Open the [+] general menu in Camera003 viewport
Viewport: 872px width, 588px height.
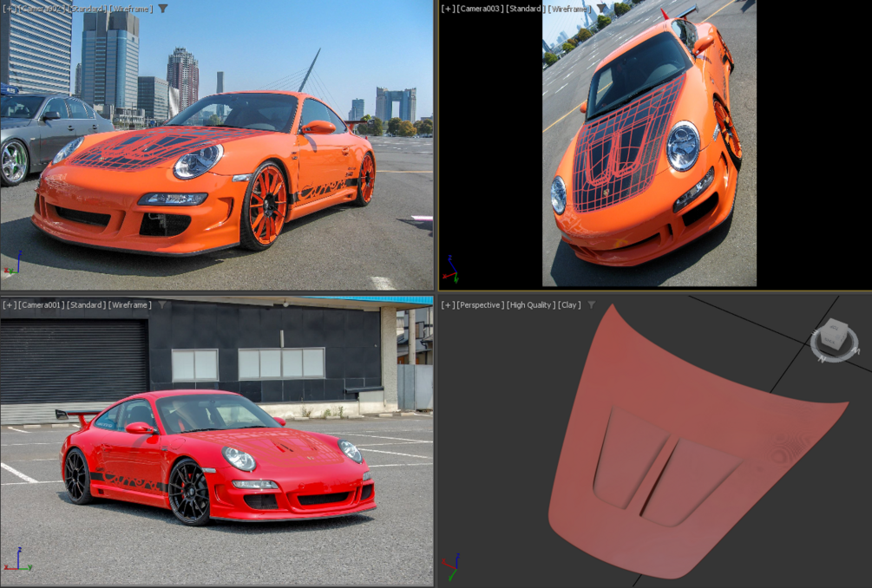tap(448, 9)
